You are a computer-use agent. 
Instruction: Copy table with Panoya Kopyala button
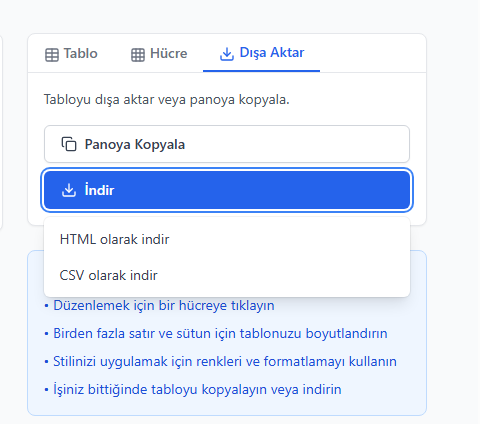227,144
